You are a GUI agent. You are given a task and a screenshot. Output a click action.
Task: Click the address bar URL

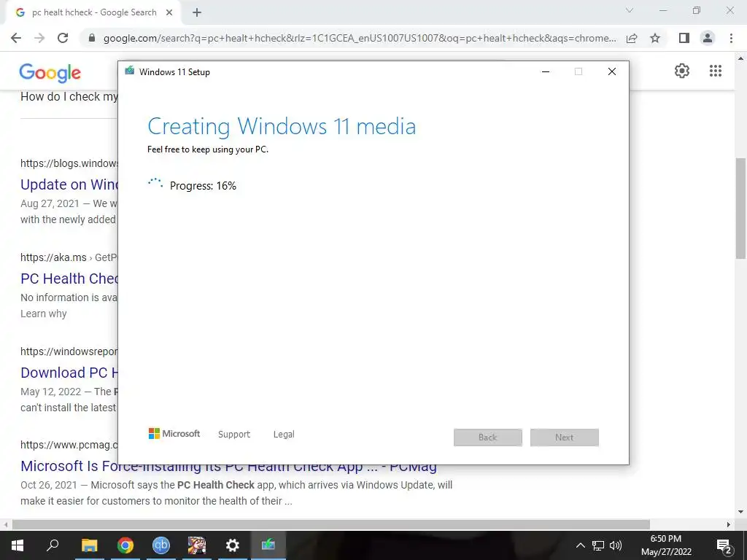coord(360,38)
